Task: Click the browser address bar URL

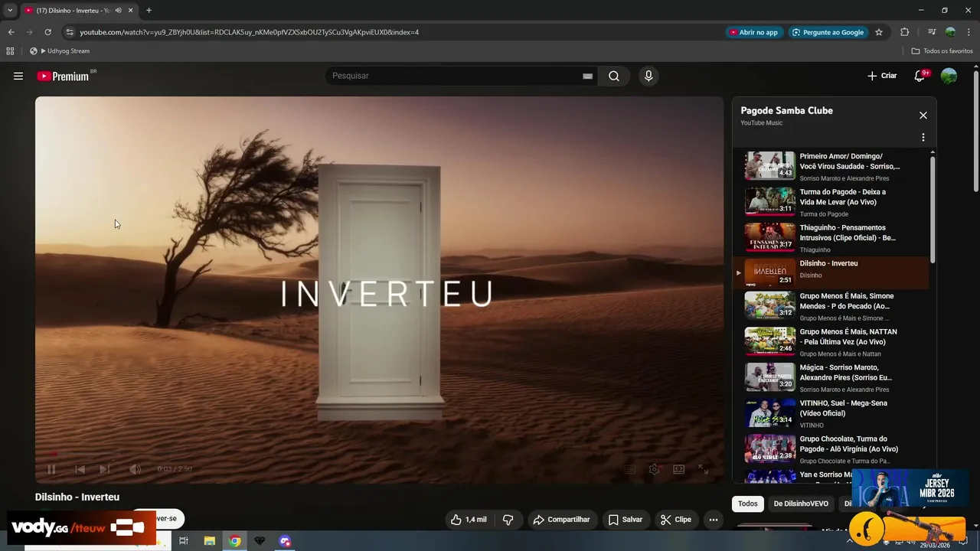Action: [x=249, y=32]
